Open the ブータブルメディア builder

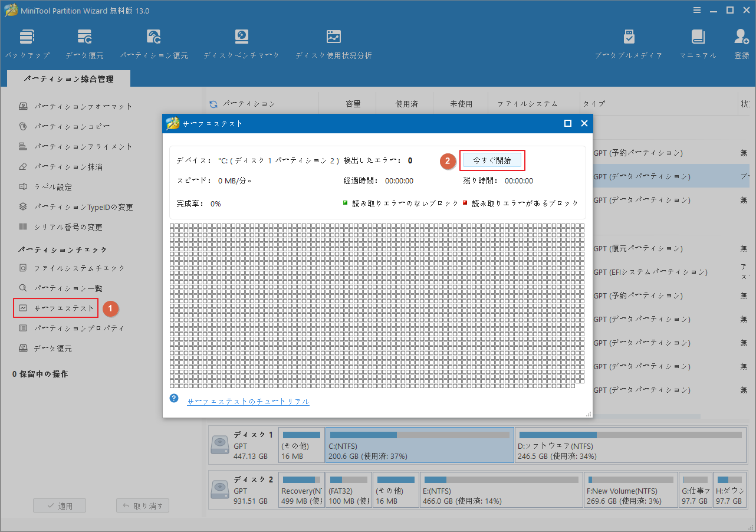629,44
